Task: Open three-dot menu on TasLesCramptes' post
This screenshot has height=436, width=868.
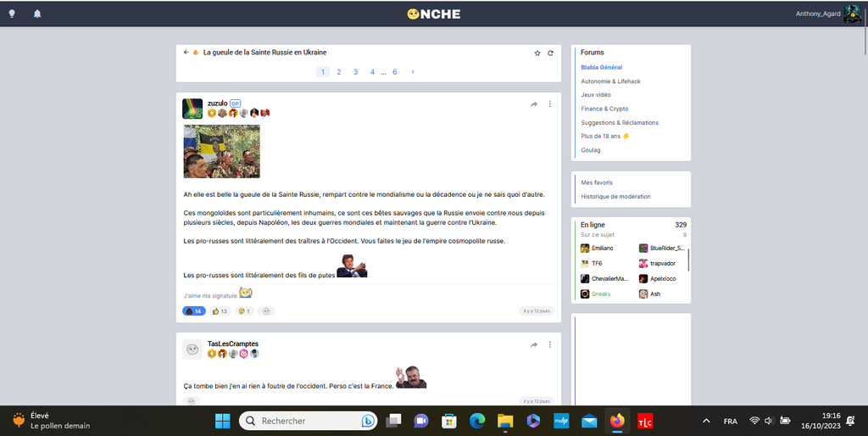Action: tap(550, 345)
